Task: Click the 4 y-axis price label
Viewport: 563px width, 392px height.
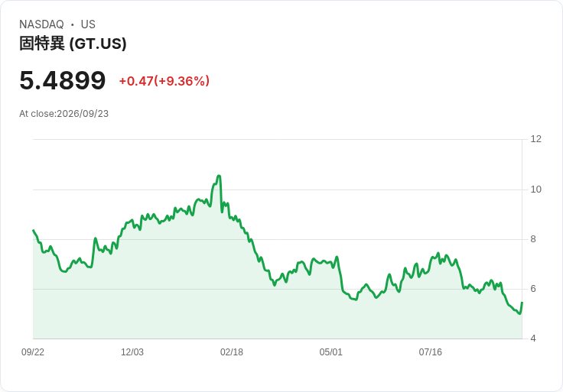Action: click(533, 339)
